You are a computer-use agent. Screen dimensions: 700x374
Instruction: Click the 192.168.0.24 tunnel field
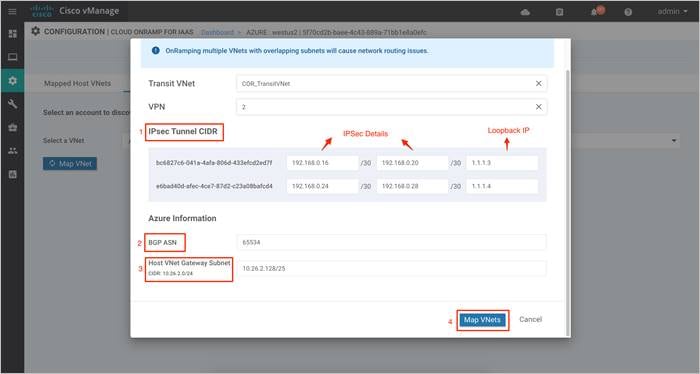click(x=322, y=186)
